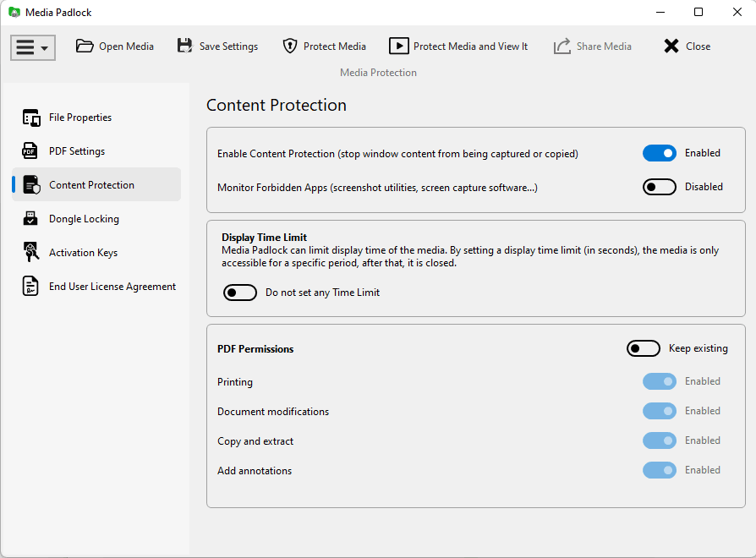
Task: Switch the PDF Permissions Keep existing toggle
Action: 644,348
